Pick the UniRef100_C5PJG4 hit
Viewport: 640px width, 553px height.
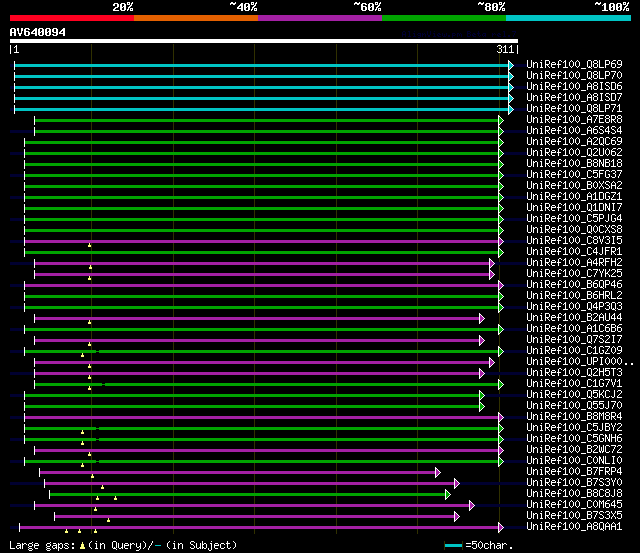[574, 219]
